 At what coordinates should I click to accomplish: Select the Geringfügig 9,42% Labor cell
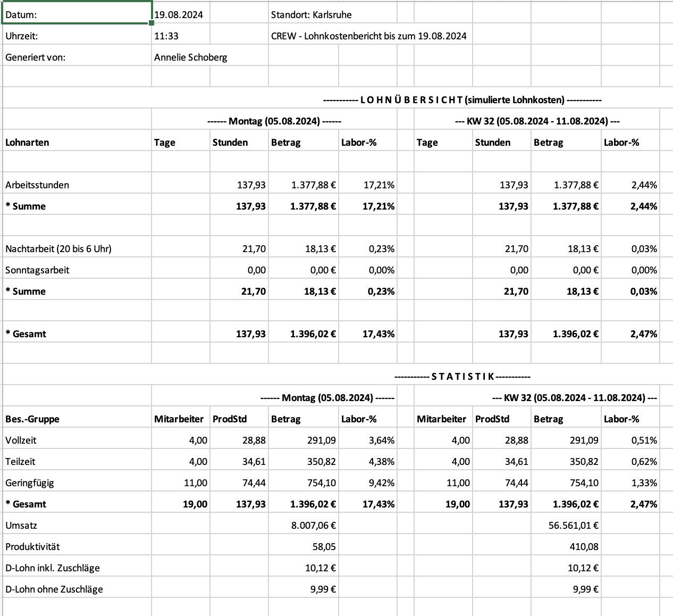381,483
